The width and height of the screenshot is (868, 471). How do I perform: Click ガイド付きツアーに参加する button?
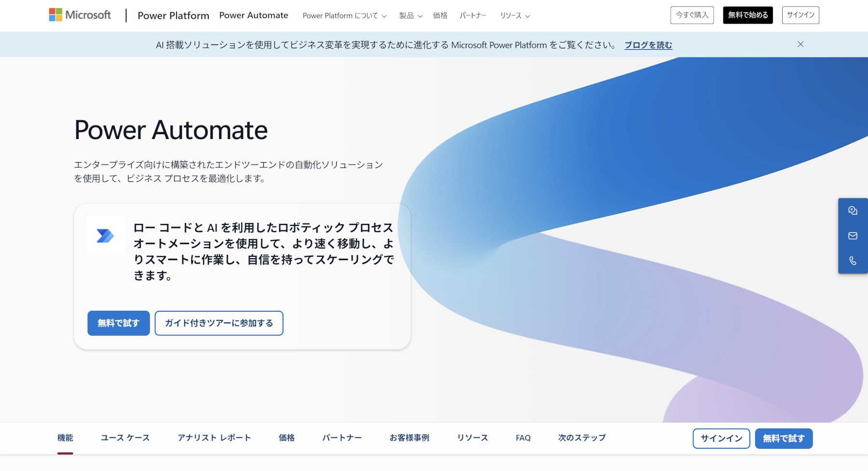pos(219,323)
